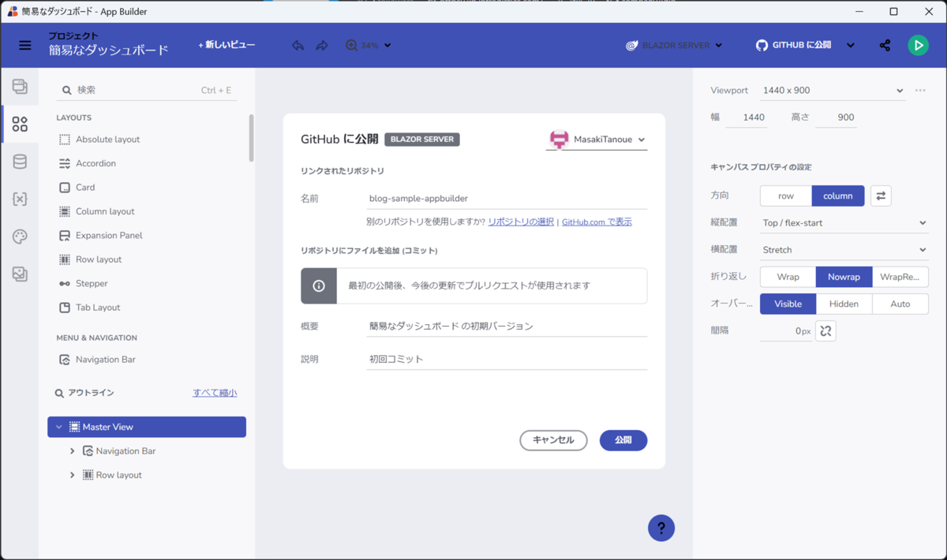This screenshot has height=560, width=947.
Task: Click the toolbox vertical scrollbar
Action: (x=252, y=138)
